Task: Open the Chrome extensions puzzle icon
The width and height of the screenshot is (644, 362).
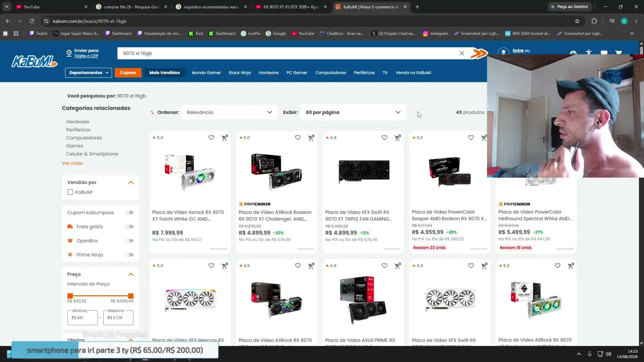Action: (594, 21)
